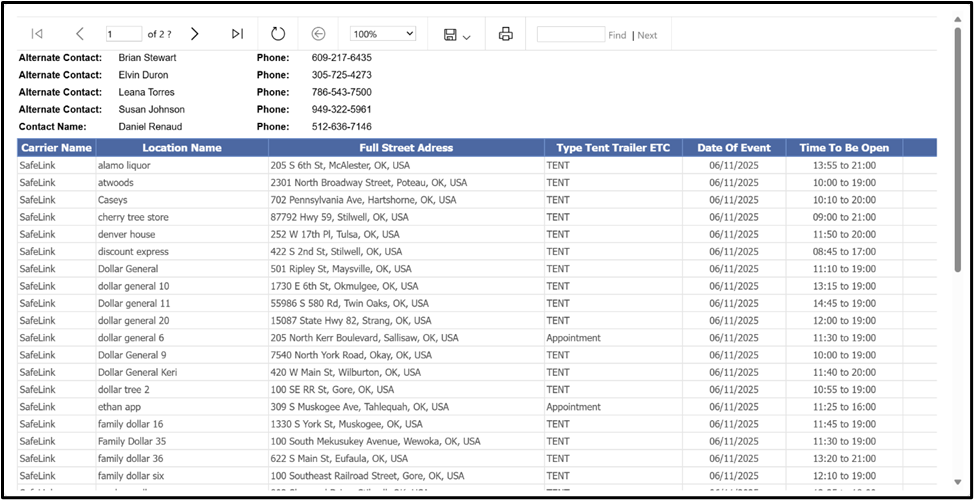Advance to the next report page

coord(194,34)
